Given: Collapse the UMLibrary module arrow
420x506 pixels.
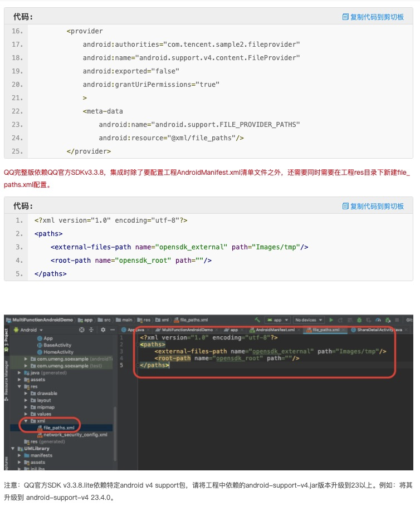Looking at the screenshot, I should click(x=13, y=449).
